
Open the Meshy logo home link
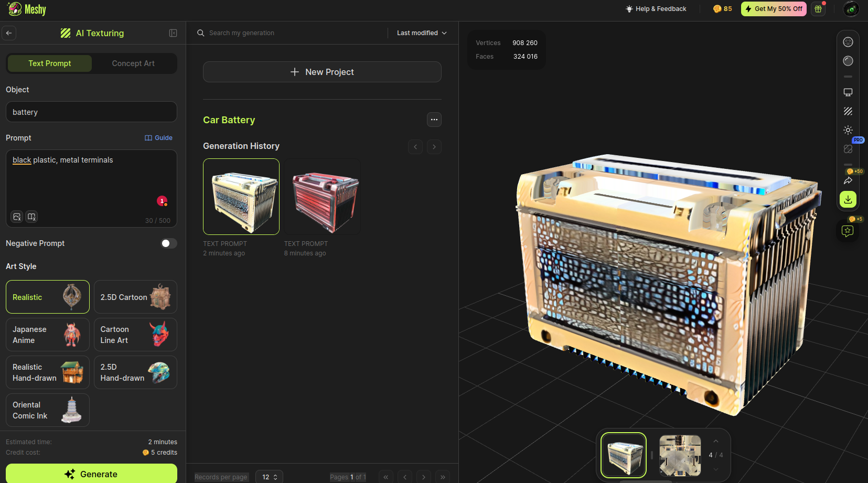(27, 9)
